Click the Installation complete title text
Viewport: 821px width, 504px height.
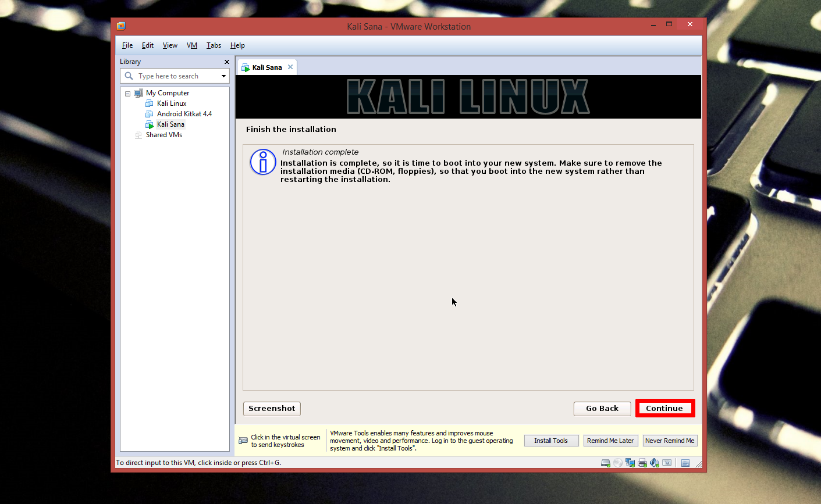(321, 152)
